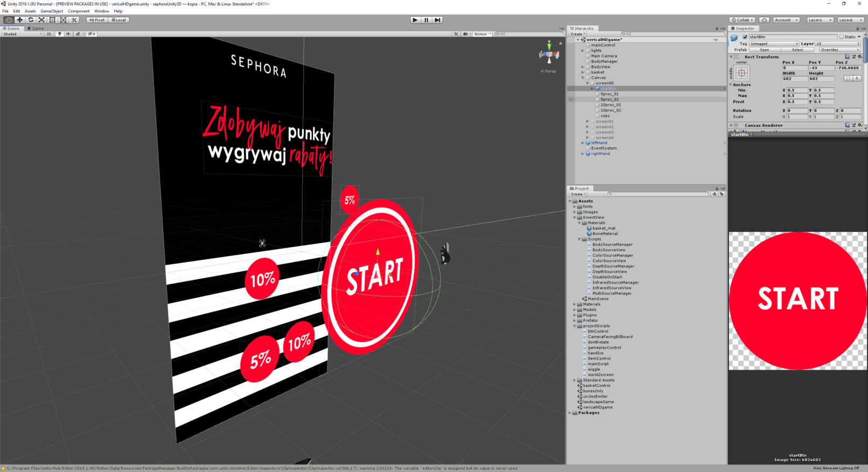Select the Rotate tool
The height and width of the screenshot is (472, 868).
(x=31, y=20)
